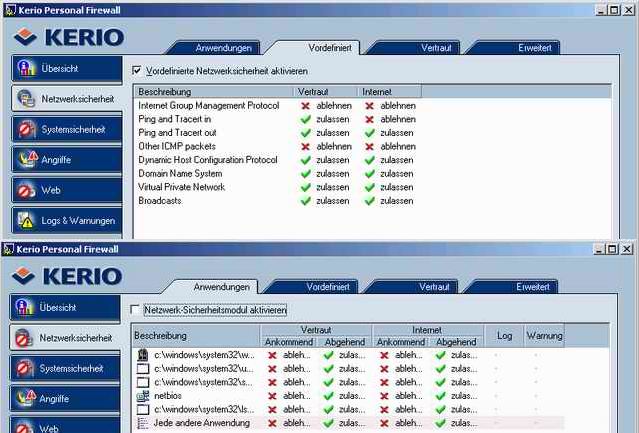Toggle Vertraut deny icon for Other ICMP packets
This screenshot has height=433, width=639.
tap(305, 147)
